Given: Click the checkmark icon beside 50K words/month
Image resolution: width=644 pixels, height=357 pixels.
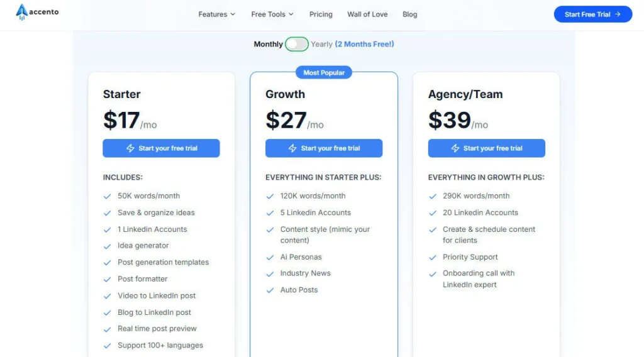Looking at the screenshot, I should point(108,196).
